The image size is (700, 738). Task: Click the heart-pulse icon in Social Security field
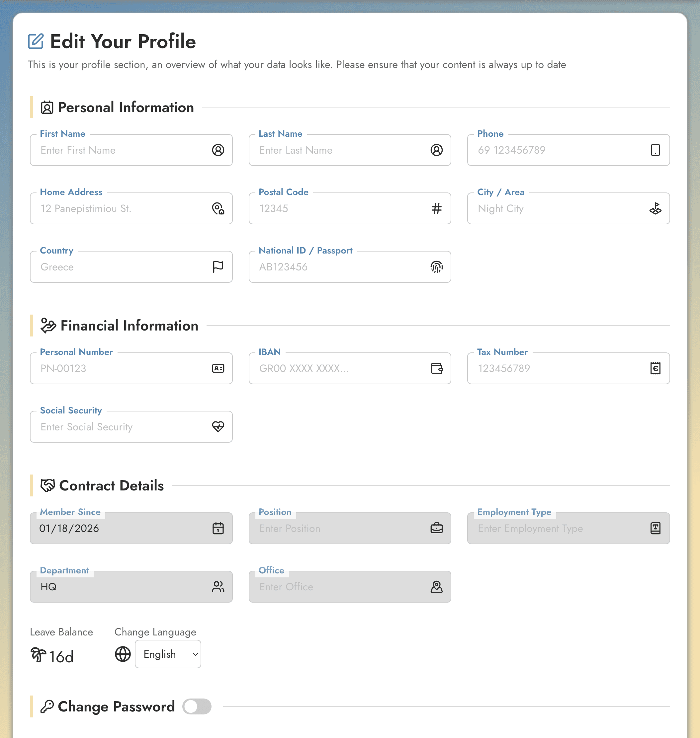(x=218, y=427)
